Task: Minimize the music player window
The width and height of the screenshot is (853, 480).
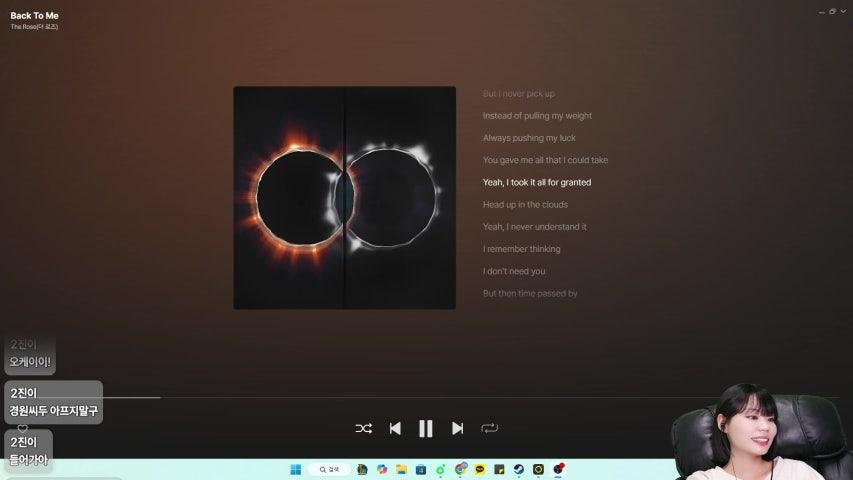Action: (x=821, y=11)
